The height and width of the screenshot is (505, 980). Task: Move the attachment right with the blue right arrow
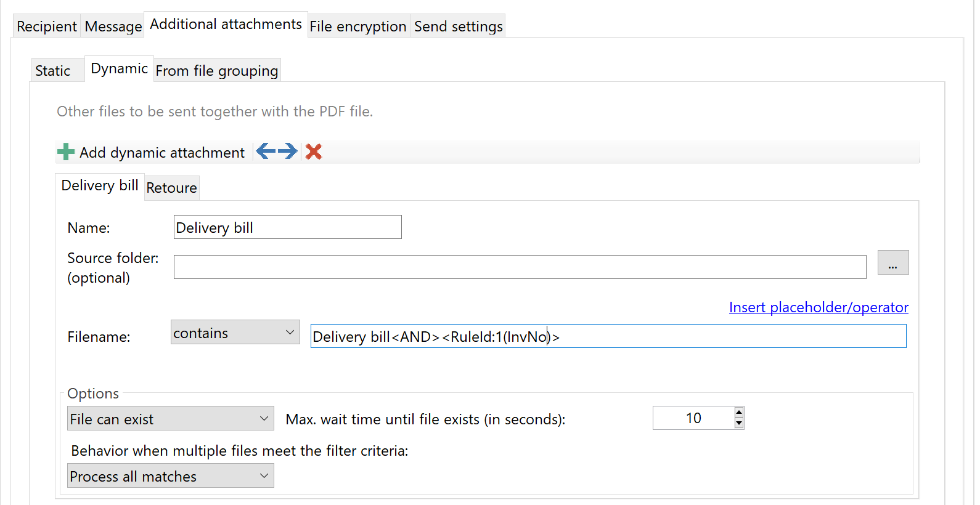(287, 151)
